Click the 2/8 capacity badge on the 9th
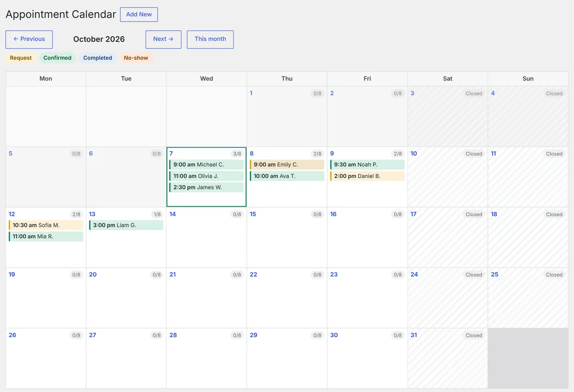 pyautogui.click(x=397, y=154)
